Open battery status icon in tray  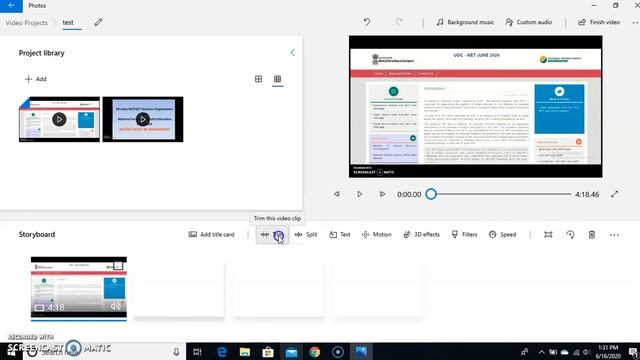click(553, 352)
